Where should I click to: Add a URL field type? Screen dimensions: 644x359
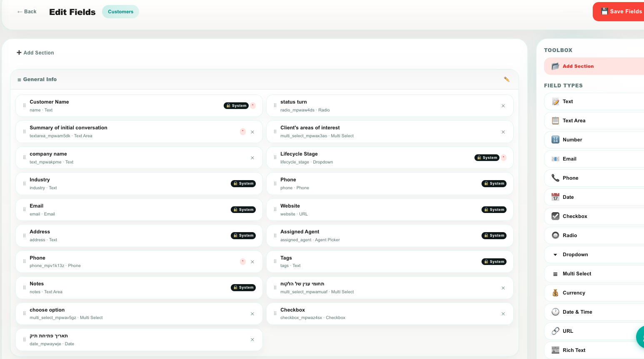(594, 331)
